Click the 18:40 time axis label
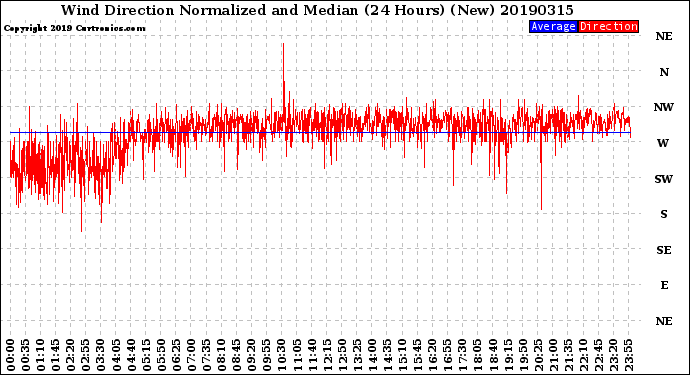Screen dimensions: 690x375 click(493, 355)
